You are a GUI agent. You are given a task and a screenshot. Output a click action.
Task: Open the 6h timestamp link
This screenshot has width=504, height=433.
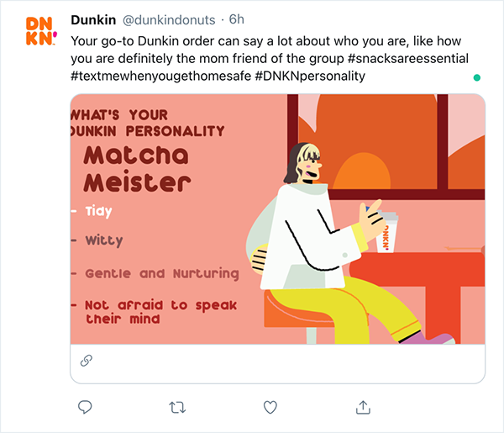(236, 19)
